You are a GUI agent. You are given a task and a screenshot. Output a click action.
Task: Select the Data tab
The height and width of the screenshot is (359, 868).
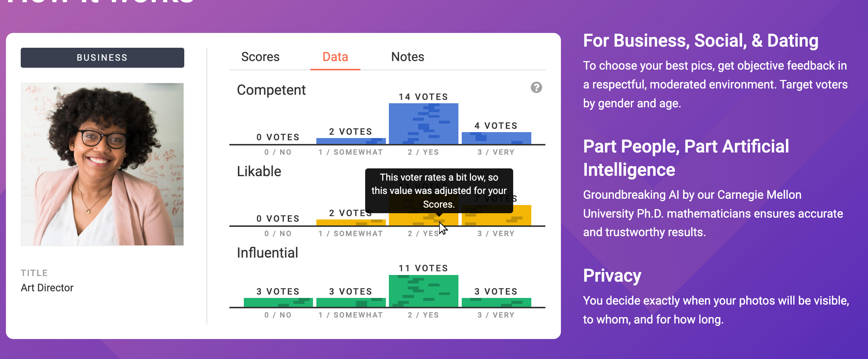coord(334,57)
